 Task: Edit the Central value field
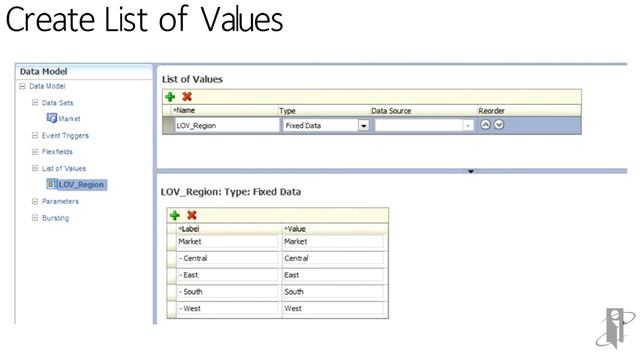(333, 258)
